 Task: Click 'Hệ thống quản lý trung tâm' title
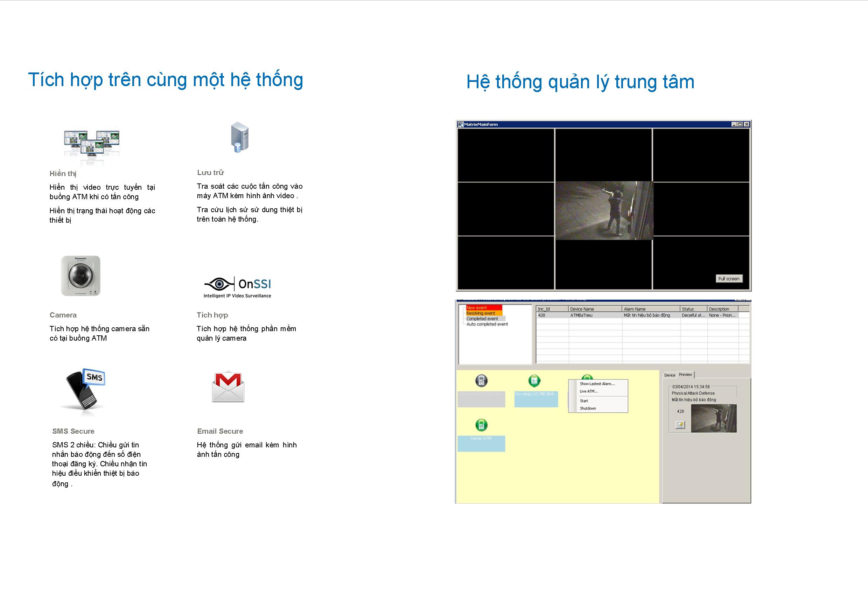pyautogui.click(x=580, y=82)
